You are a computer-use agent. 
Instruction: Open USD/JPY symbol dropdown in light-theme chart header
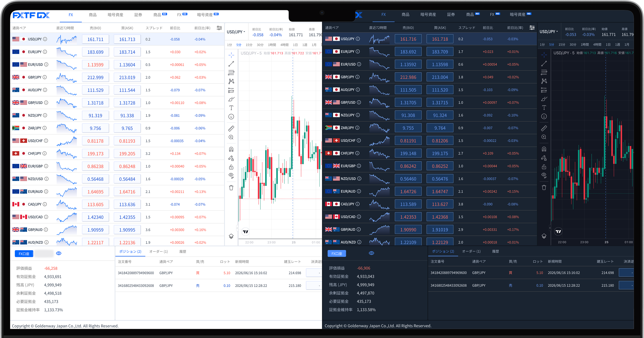click(236, 32)
